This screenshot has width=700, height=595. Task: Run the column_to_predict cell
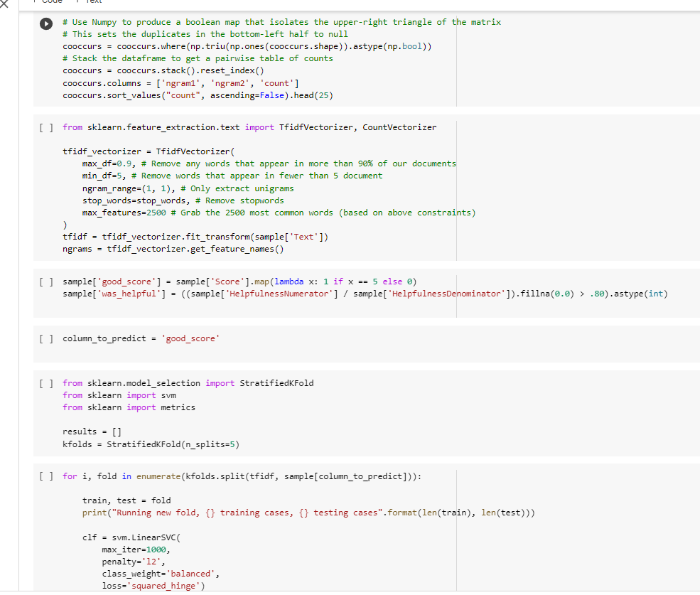tap(47, 338)
